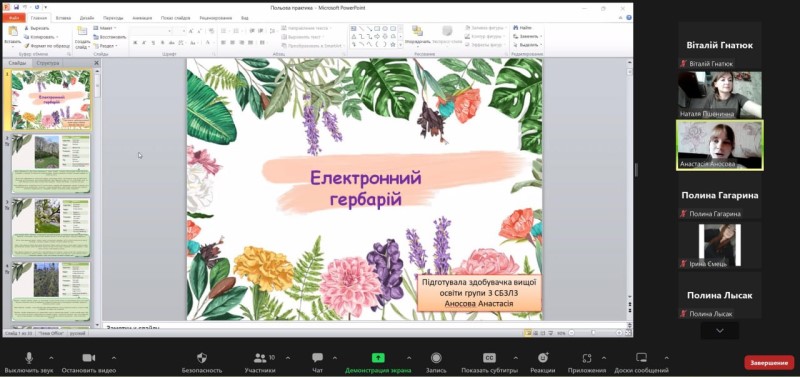Toggle underline formatting in Шрифт group

coord(153,43)
